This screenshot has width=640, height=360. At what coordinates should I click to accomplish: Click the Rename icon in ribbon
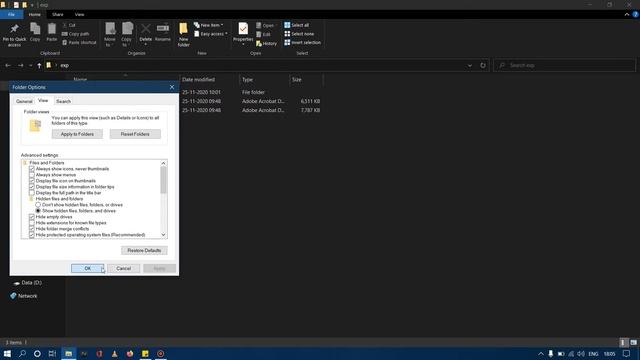click(163, 28)
